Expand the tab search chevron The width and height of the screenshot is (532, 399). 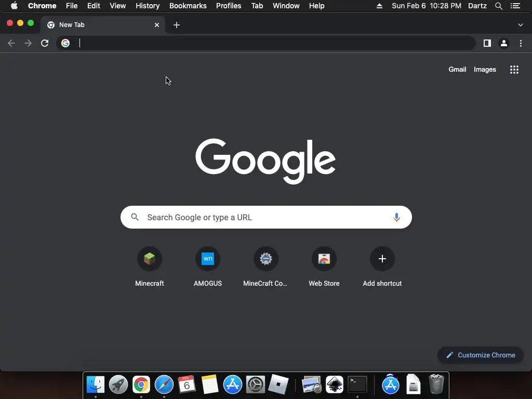[x=521, y=25]
